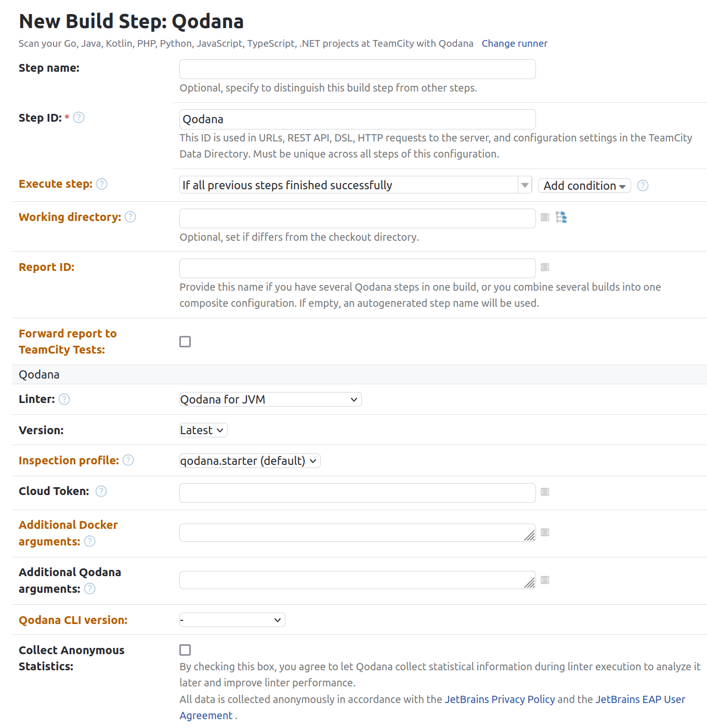Open the Version selector showing Latest

202,430
